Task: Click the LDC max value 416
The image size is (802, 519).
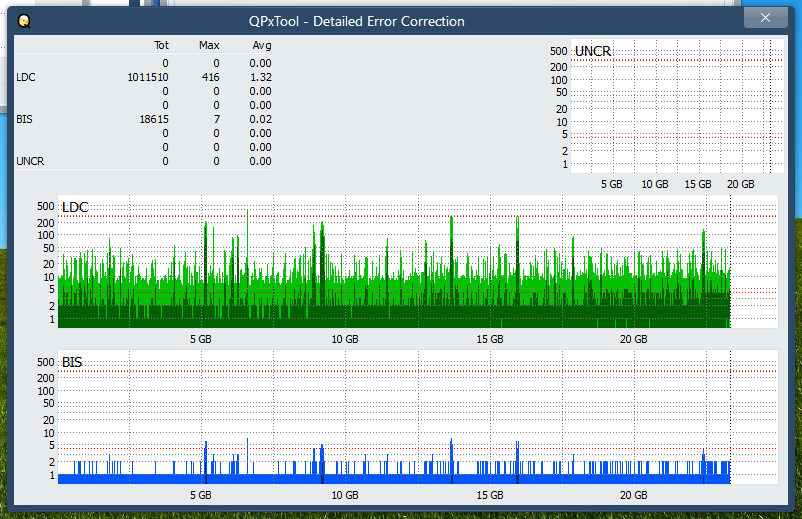Action: (209, 77)
